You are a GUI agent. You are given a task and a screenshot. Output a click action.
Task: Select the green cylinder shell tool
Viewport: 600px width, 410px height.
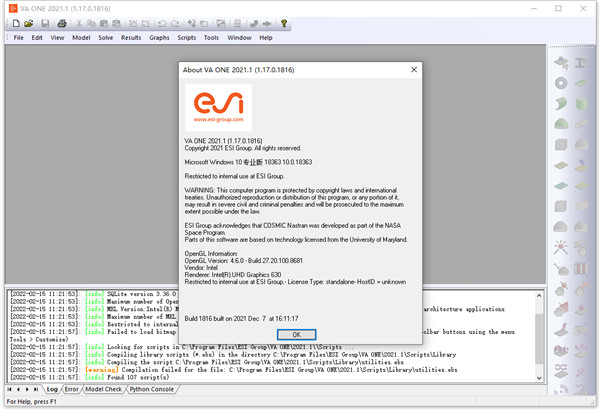click(581, 104)
